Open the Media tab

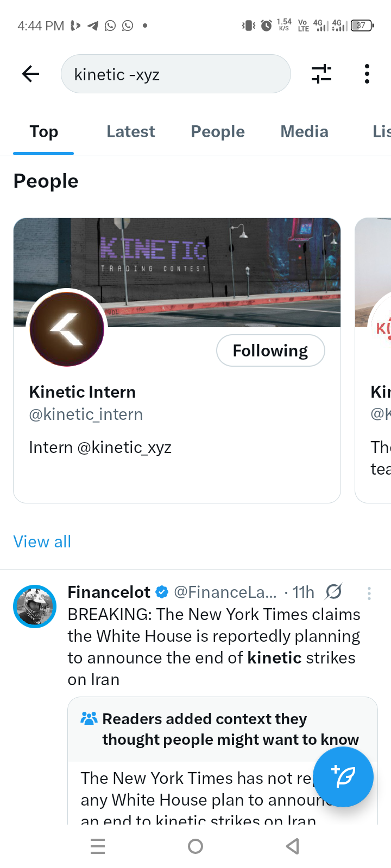click(x=304, y=132)
